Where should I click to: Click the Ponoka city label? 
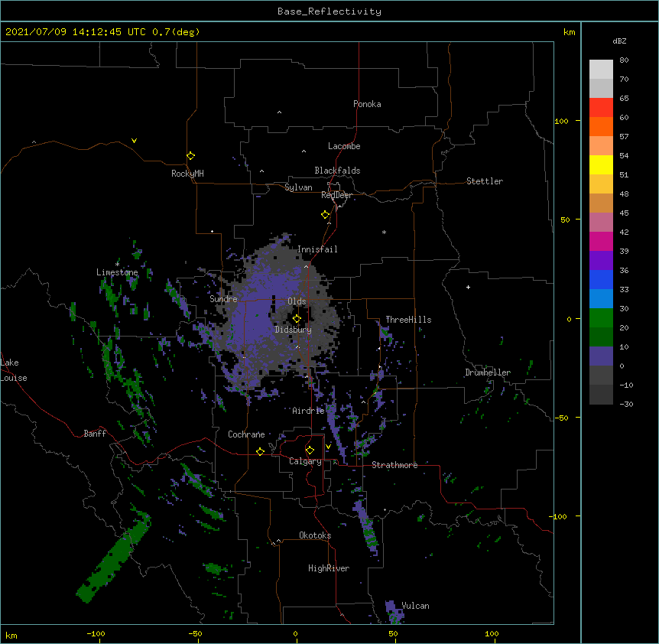[367, 104]
